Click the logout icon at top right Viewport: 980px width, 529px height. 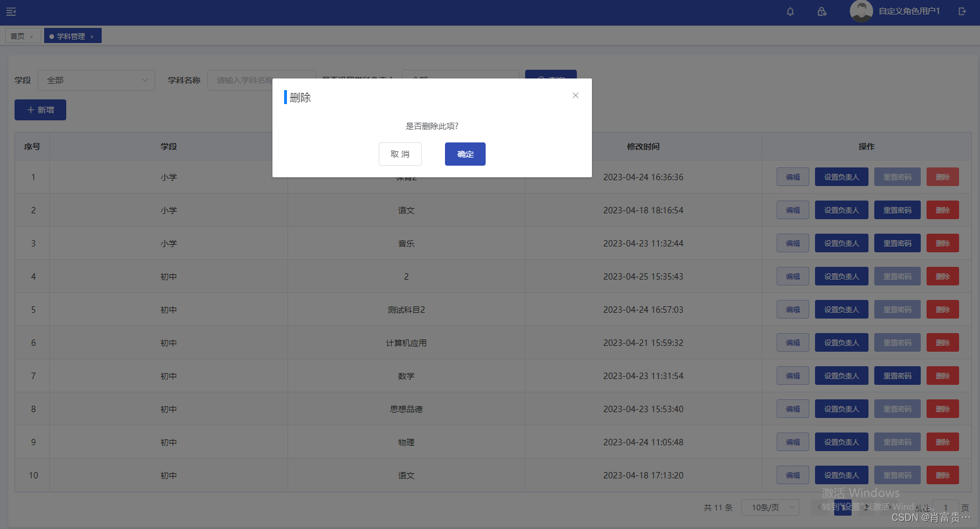point(962,11)
